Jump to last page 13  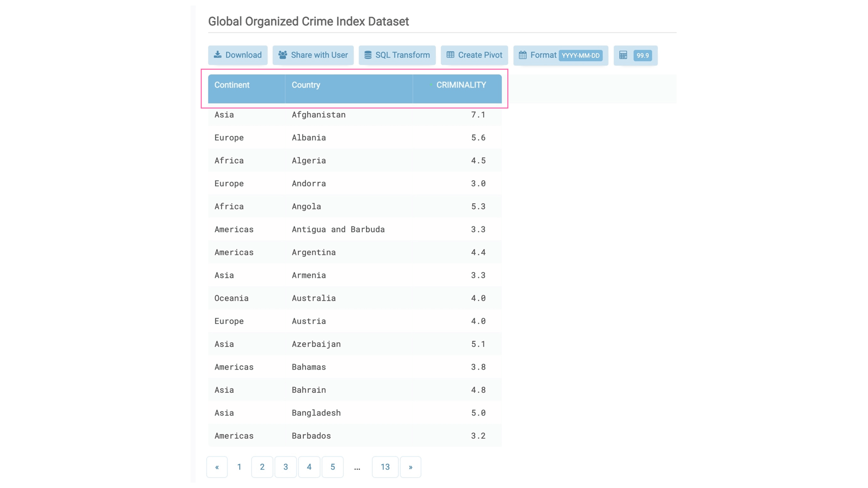click(x=385, y=467)
